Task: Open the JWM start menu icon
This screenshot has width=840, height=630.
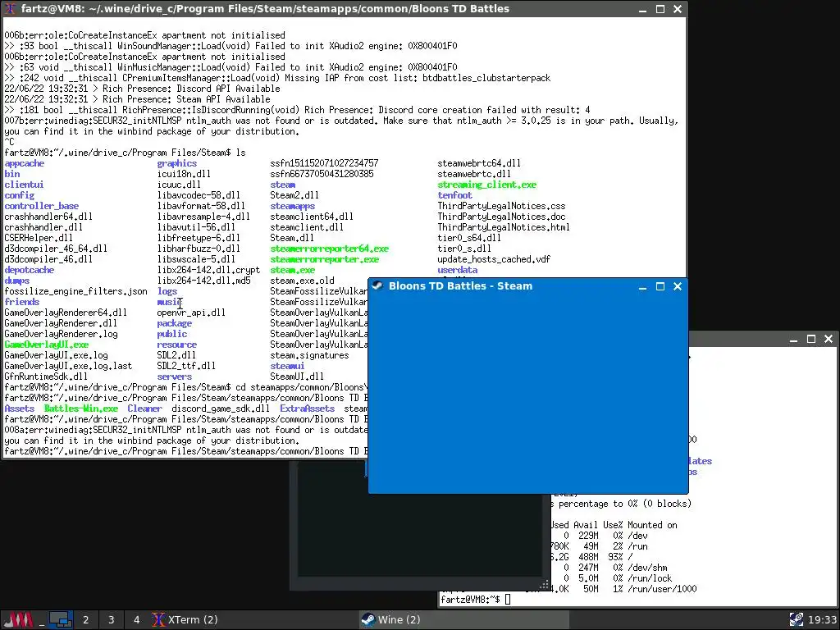Action: point(18,620)
